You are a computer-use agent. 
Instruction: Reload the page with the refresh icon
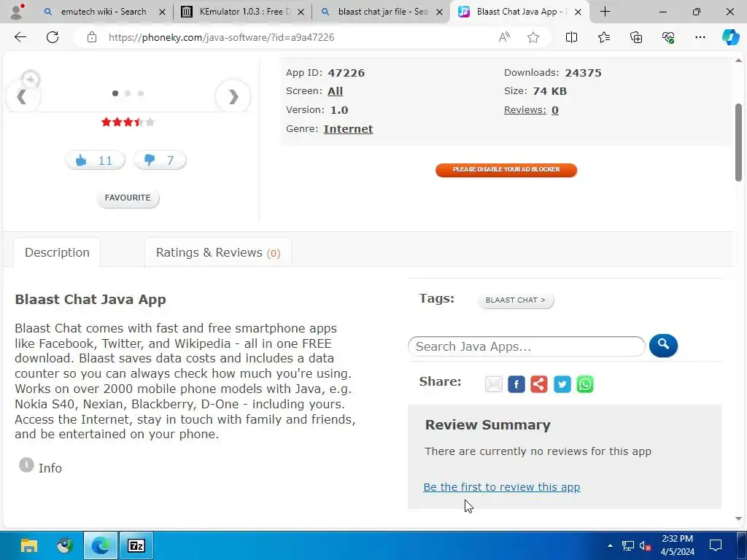[53, 37]
